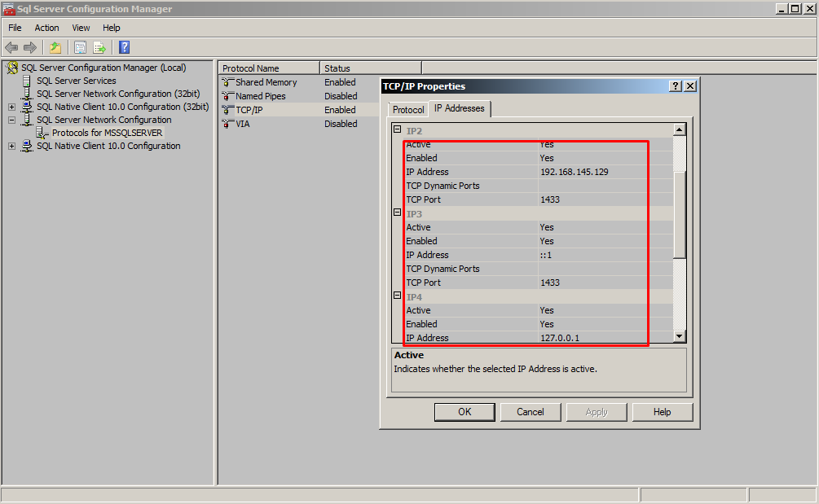Click the empty IP2 TCP Dynamic Ports field
Image resolution: width=819 pixels, height=504 pixels.
click(605, 186)
